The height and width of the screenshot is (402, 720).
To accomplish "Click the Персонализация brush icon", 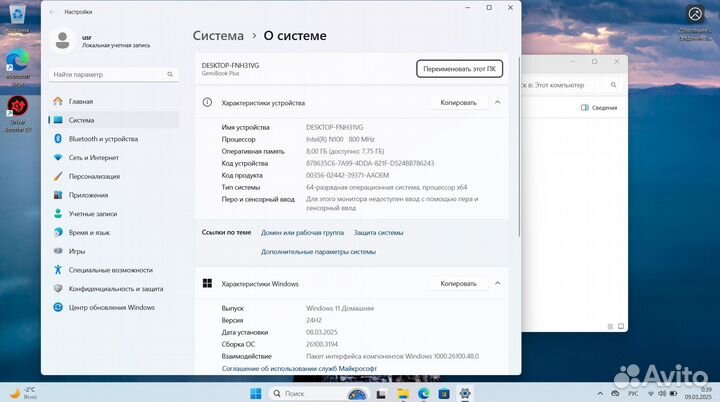I will click(x=58, y=176).
